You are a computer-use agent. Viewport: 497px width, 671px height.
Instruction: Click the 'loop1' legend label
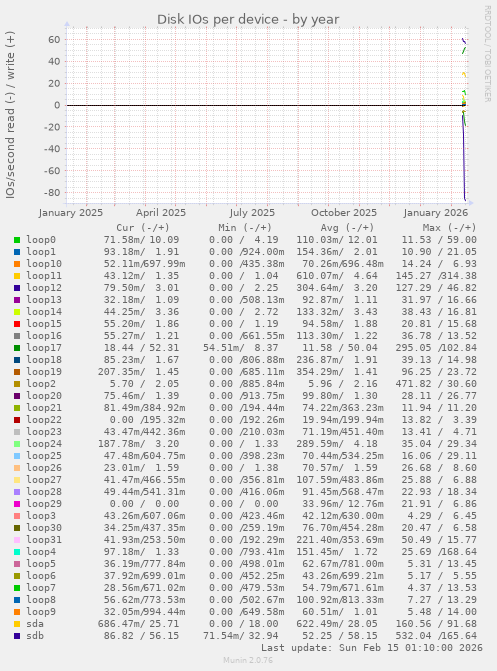pos(41,252)
